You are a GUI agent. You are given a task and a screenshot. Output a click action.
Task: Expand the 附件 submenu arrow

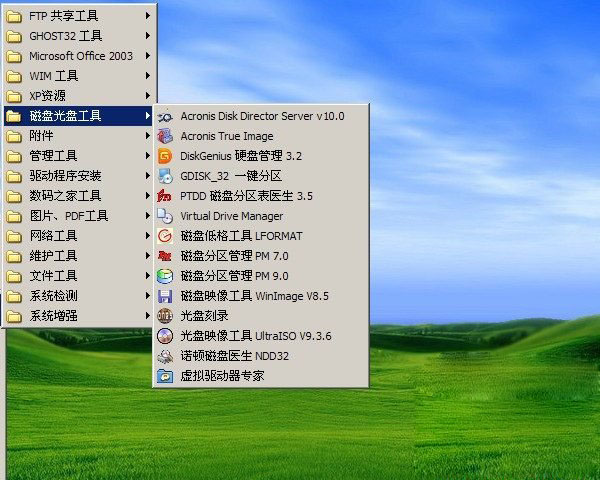[148, 136]
